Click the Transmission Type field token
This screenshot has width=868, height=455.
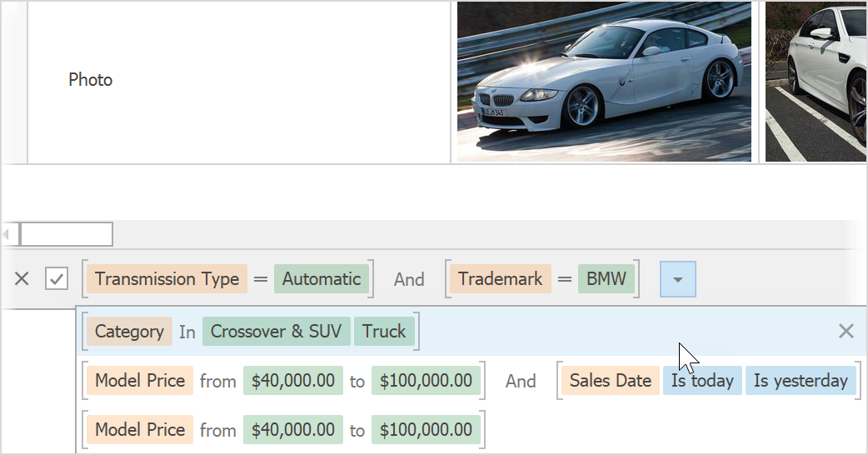(x=167, y=279)
